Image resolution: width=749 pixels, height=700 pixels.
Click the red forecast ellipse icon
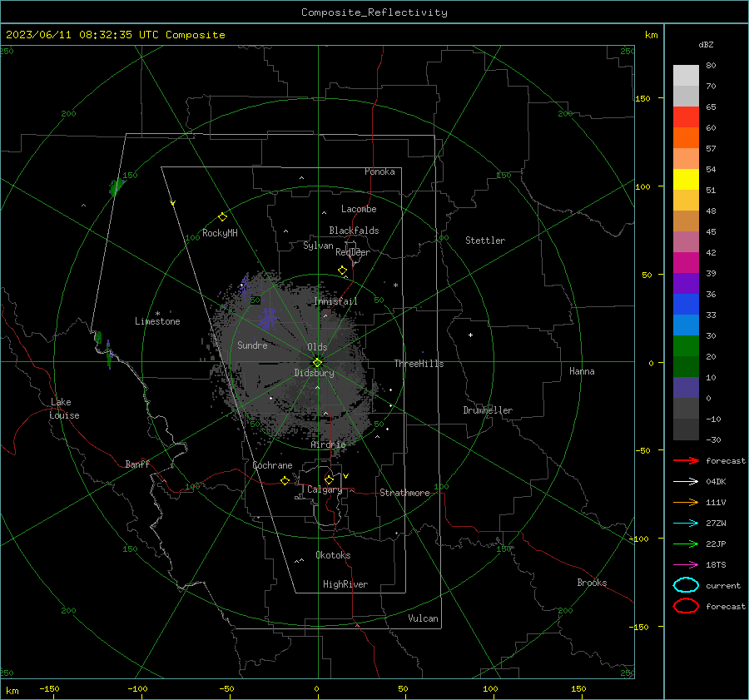[x=686, y=606]
